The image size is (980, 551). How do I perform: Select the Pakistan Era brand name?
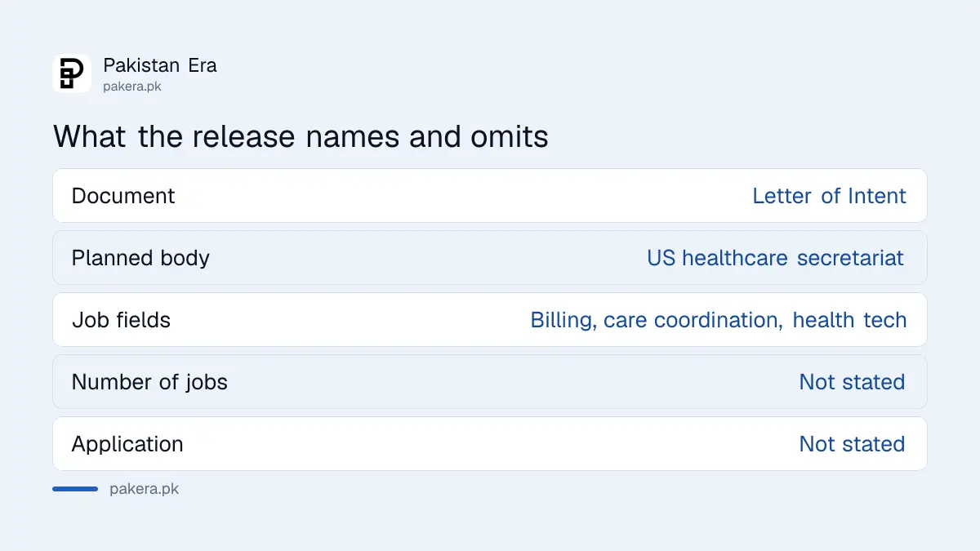(160, 65)
